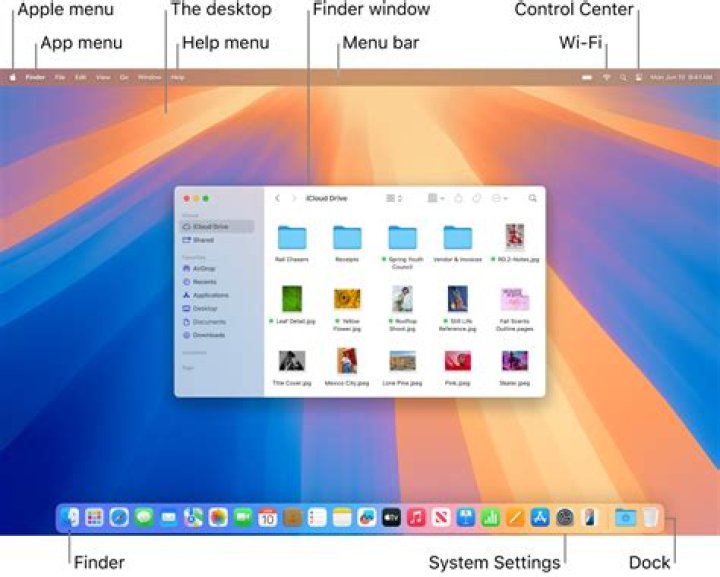
Task: Open the Group By dropdown in Finder toolbar
Action: click(436, 198)
